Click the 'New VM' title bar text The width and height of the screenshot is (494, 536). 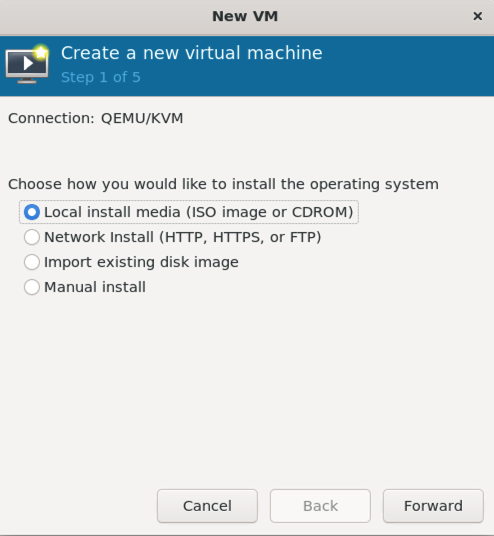[x=245, y=16]
